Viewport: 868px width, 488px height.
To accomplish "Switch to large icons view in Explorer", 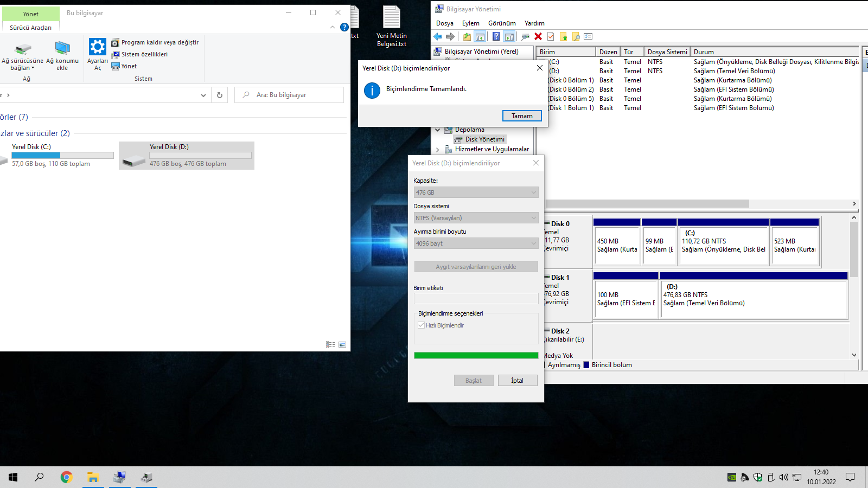I will coord(342,345).
